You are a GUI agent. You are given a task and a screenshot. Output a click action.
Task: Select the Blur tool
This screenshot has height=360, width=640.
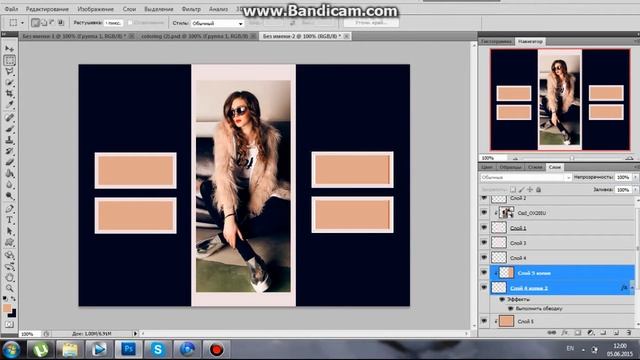[x=9, y=184]
